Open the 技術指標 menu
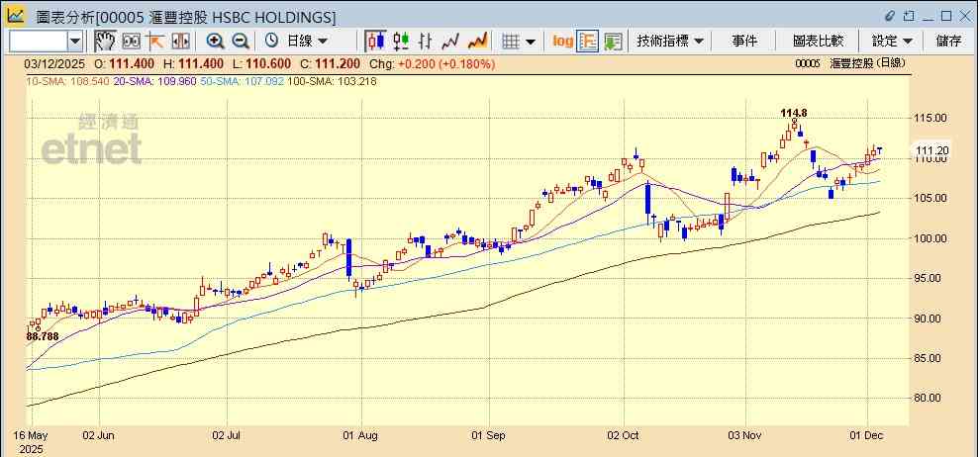The image size is (980, 457). 670,41
